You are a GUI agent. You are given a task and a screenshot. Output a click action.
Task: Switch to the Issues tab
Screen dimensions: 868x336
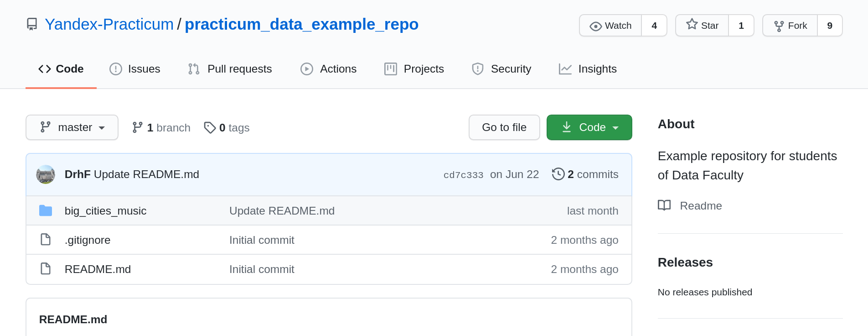tap(135, 69)
